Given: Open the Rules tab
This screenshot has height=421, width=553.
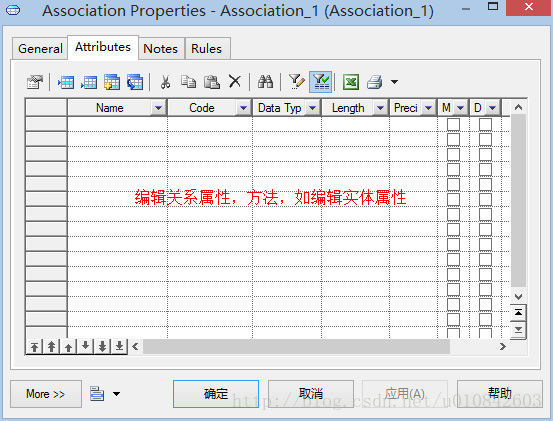Looking at the screenshot, I should pos(207,49).
